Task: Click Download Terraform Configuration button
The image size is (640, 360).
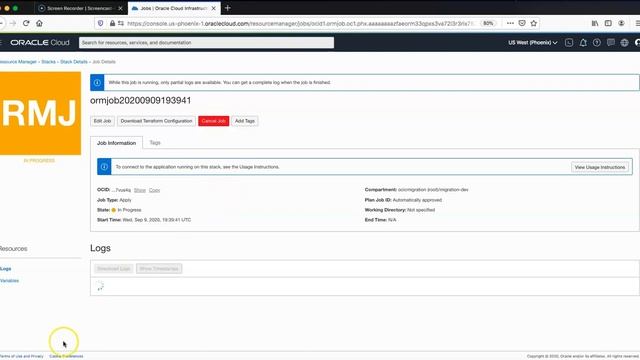Action: [156, 121]
